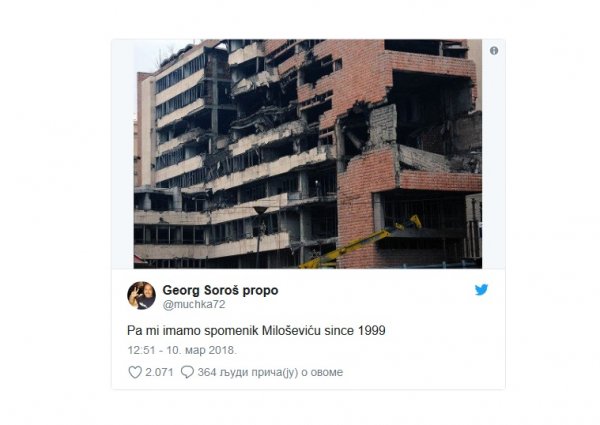Click the number 364 next to reply icon
600x425 pixels.
coord(207,372)
